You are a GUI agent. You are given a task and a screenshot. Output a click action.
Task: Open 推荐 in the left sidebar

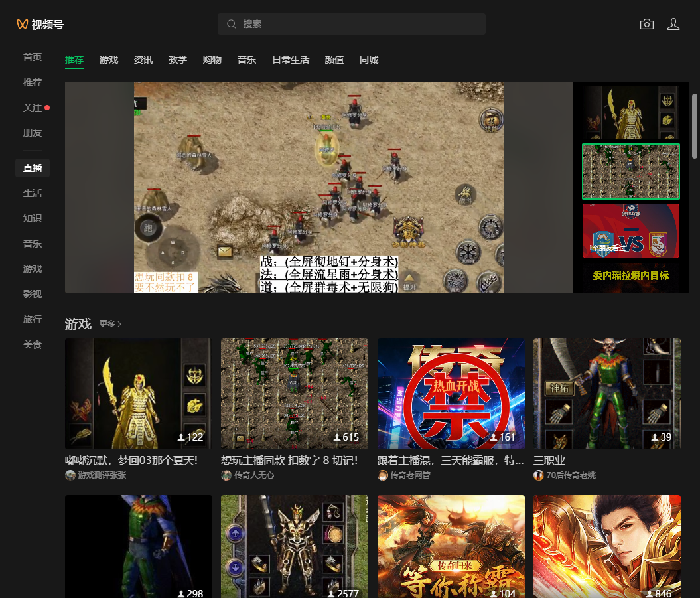[32, 82]
